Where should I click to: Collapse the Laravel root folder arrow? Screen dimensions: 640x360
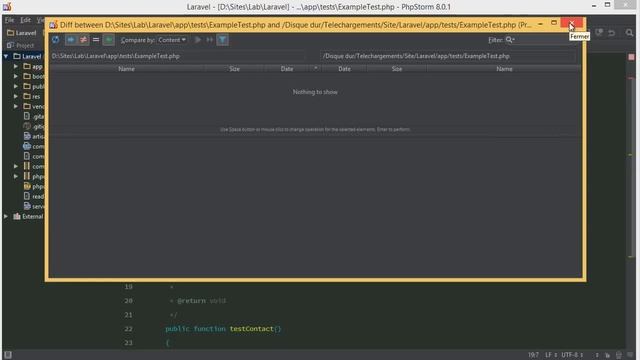click(x=6, y=56)
